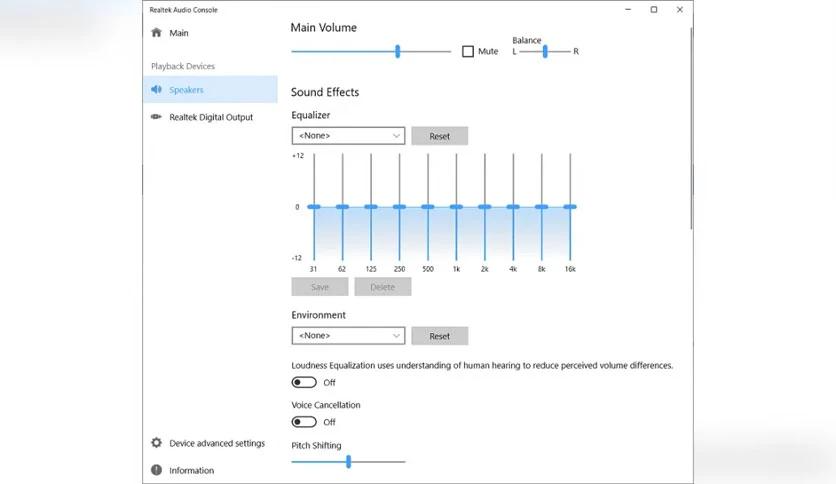The image size is (836, 484).
Task: Tick the Mute checkbox
Action: (468, 51)
